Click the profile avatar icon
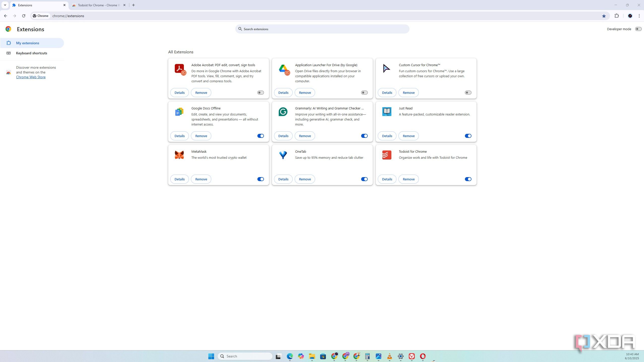644x362 pixels. (x=630, y=16)
